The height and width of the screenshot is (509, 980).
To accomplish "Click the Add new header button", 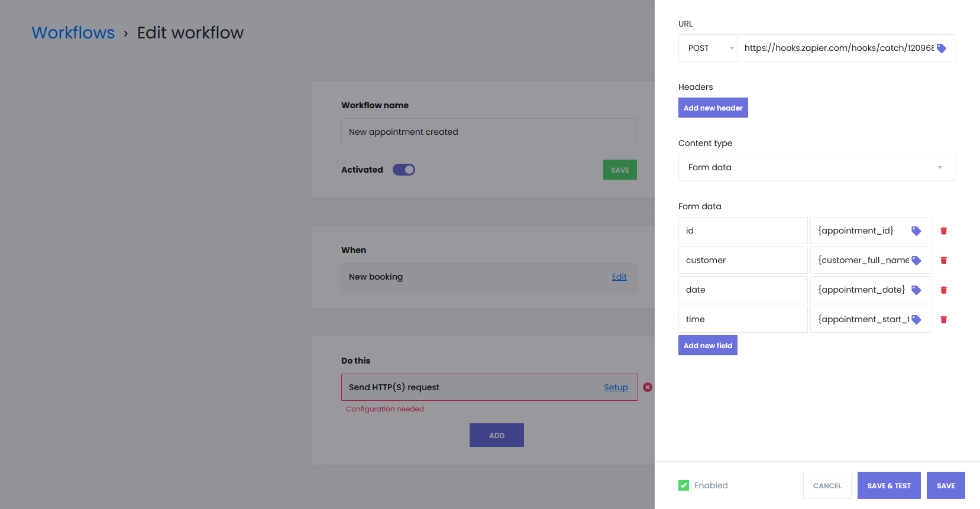I will tap(713, 108).
